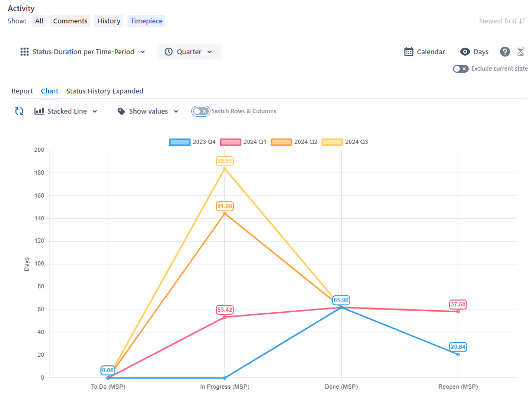The width and height of the screenshot is (532, 394).
Task: Click the hourglass icon near Calendar
Action: (521, 52)
